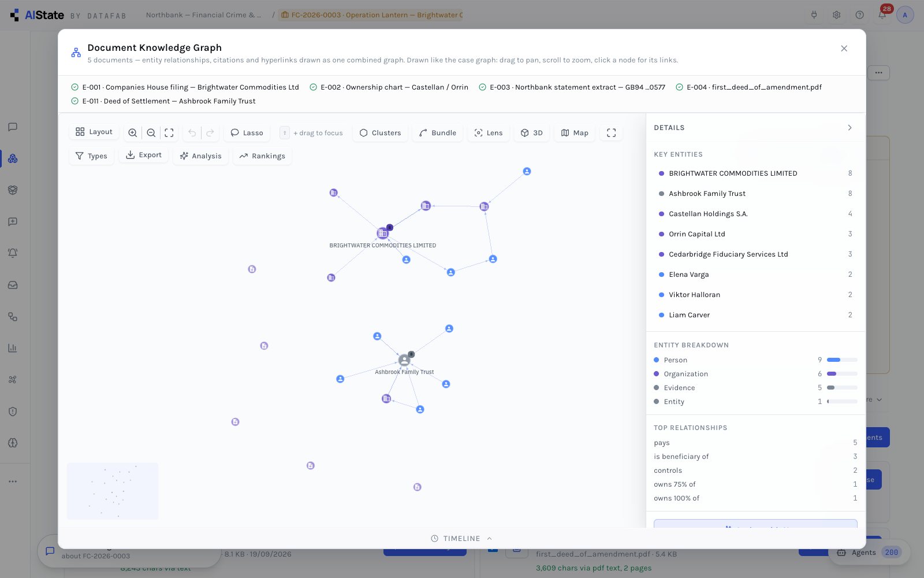Click the Organization breakdown bar

pos(842,374)
